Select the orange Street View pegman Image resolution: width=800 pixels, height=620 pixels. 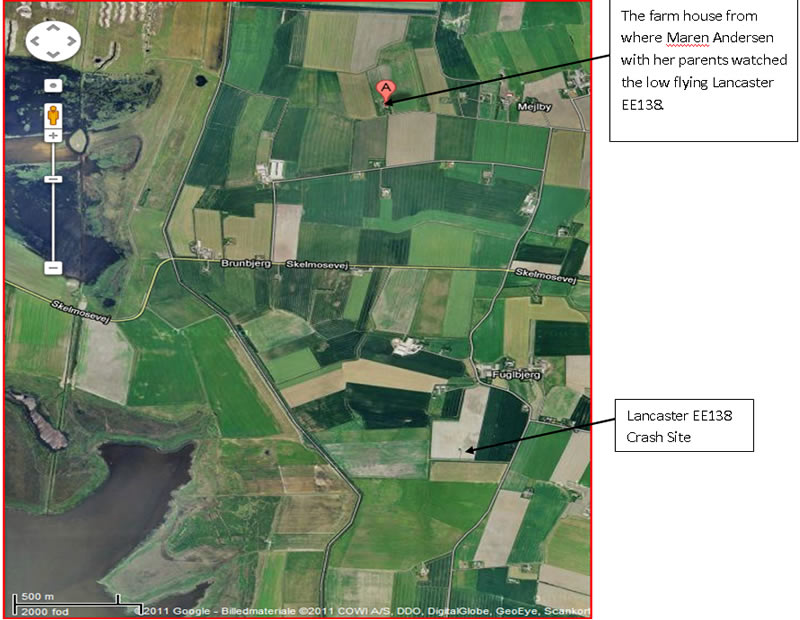point(53,115)
